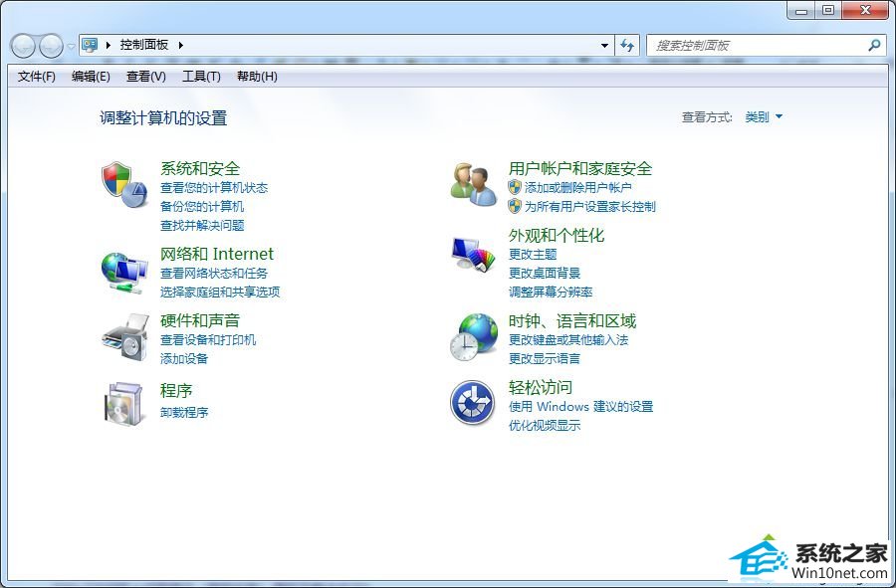Open the 用户帐户和家庭安全 heading

[580, 168]
